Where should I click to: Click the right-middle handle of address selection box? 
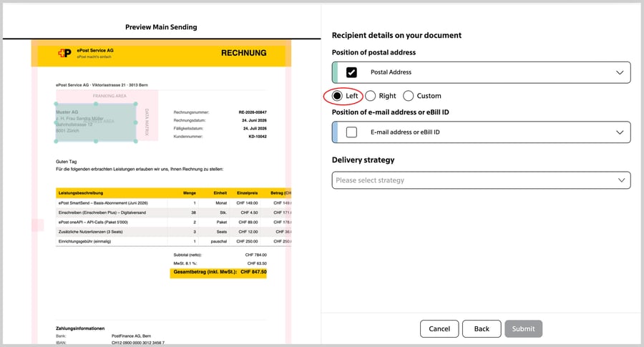pos(136,122)
